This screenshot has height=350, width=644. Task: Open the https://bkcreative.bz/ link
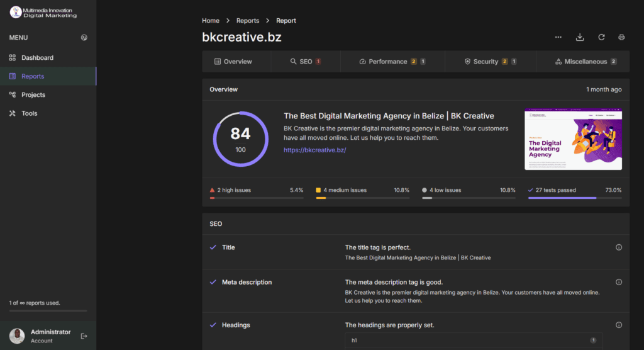(x=315, y=150)
